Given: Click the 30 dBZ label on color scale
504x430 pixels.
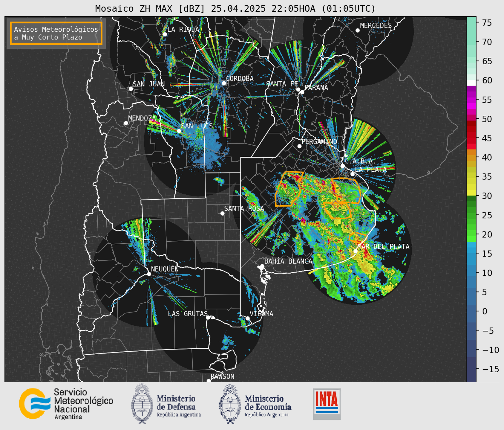Looking at the screenshot, I should 486,196.
